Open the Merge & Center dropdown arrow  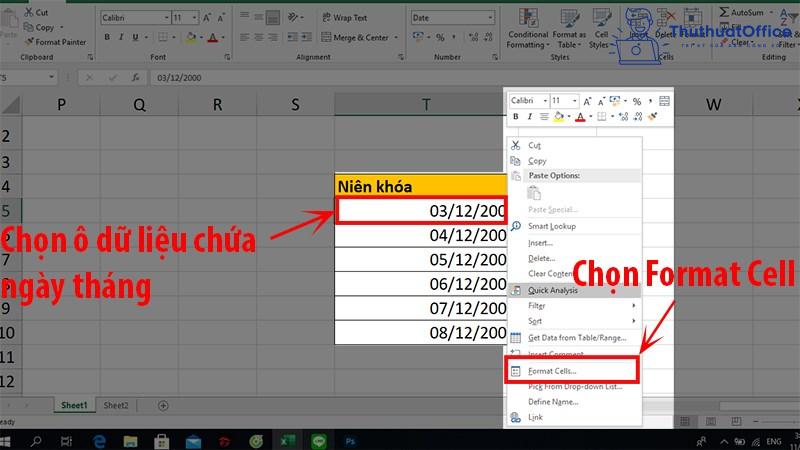coord(396,37)
